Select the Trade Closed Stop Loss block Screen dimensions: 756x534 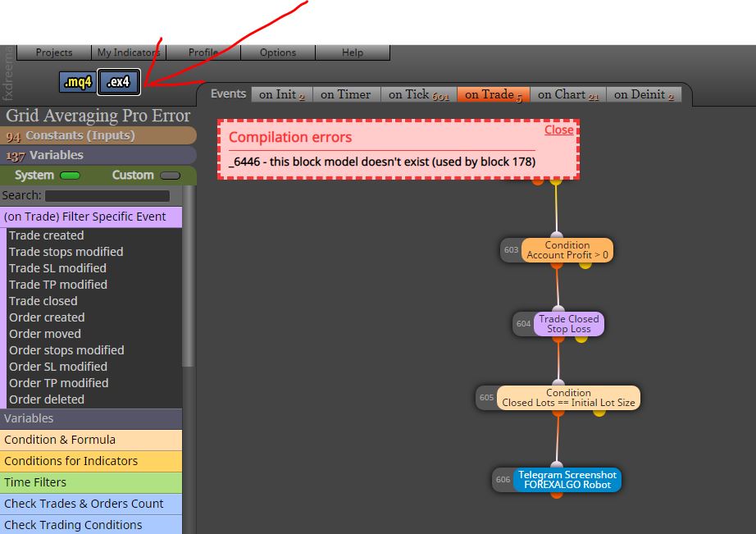pyautogui.click(x=568, y=324)
